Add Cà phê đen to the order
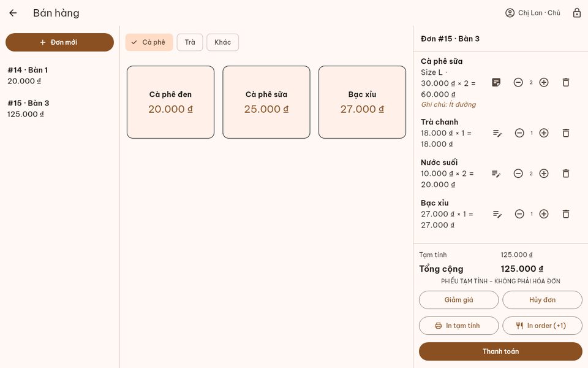The image size is (588, 368). [171, 102]
